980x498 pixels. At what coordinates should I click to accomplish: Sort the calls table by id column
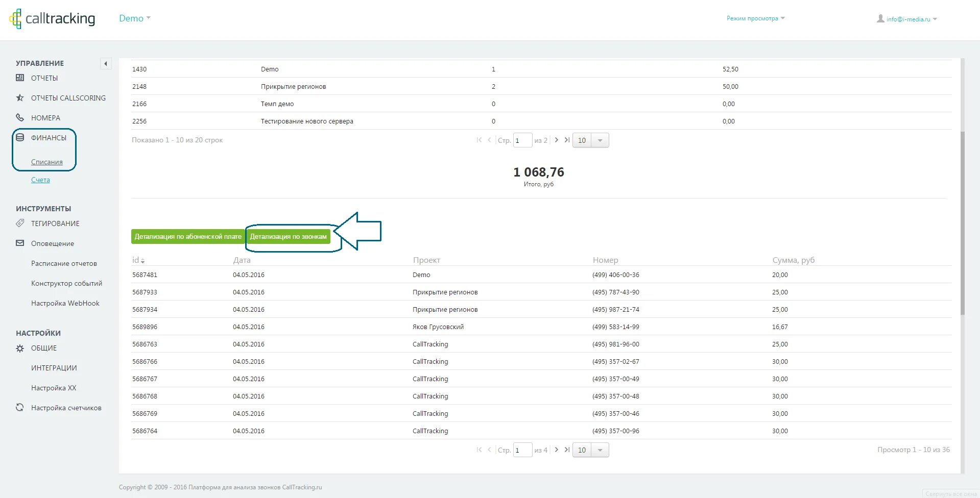138,260
